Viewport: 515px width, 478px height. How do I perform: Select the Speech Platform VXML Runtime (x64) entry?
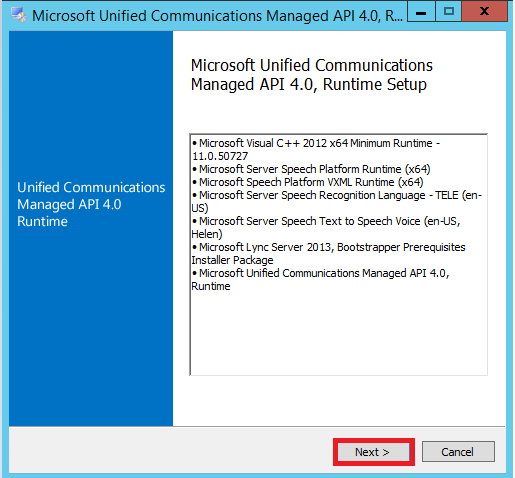click(308, 182)
